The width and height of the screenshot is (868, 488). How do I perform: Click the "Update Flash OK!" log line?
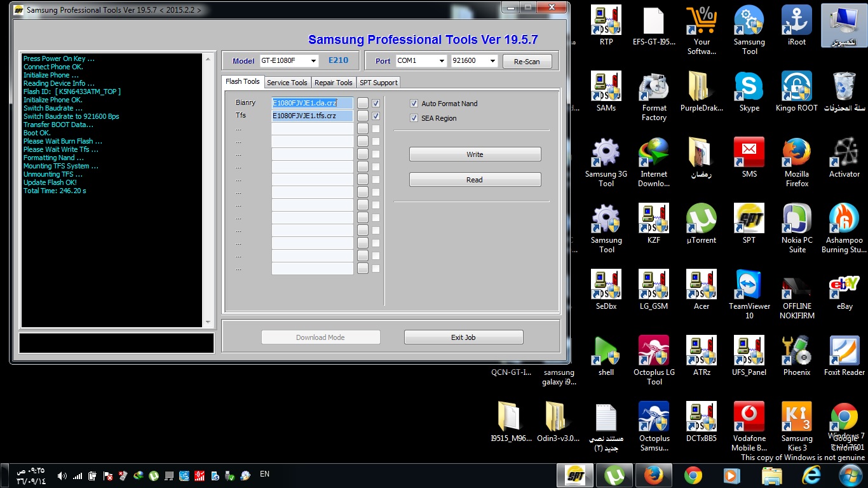[x=50, y=182]
